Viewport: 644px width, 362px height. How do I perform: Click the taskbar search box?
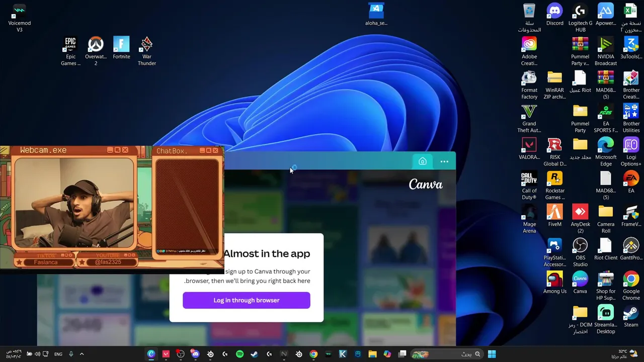(x=446, y=354)
